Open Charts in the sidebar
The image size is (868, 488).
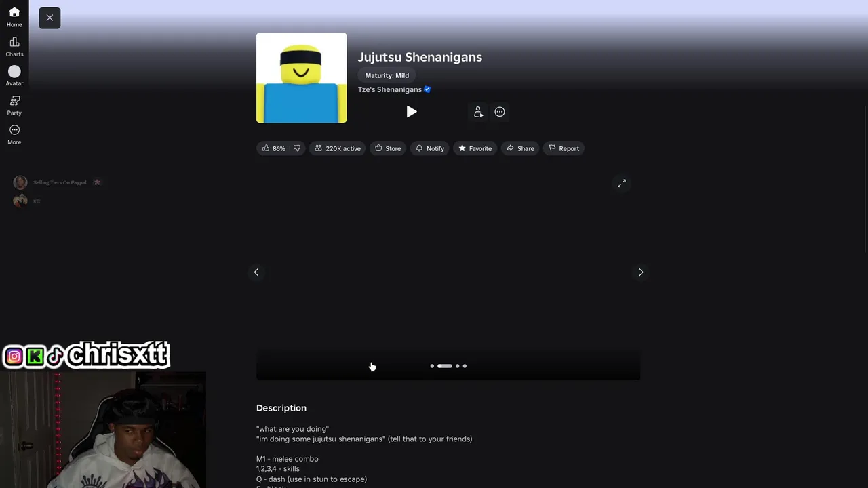[14, 47]
